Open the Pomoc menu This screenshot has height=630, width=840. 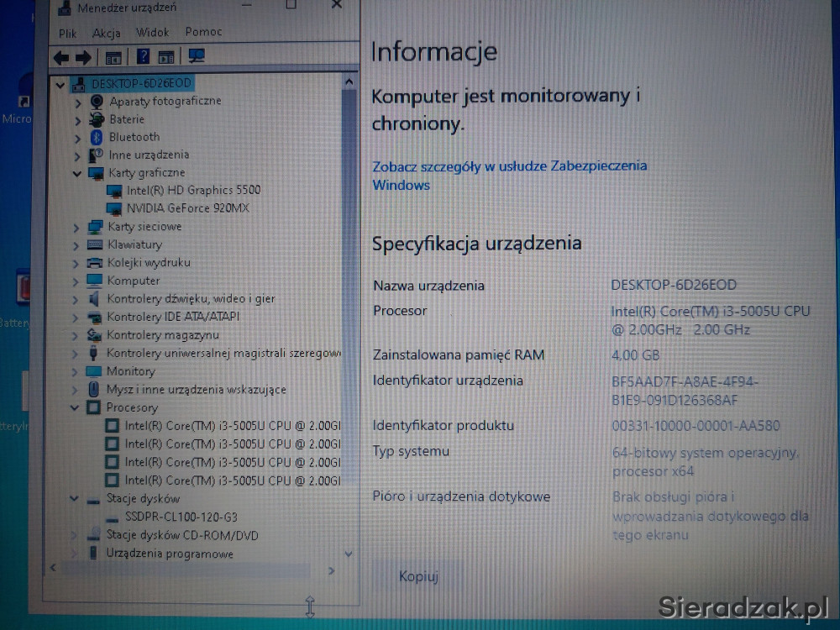pos(203,32)
